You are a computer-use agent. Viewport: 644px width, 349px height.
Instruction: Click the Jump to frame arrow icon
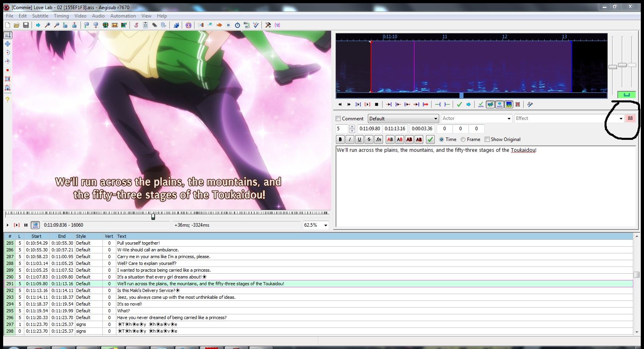(x=38, y=25)
